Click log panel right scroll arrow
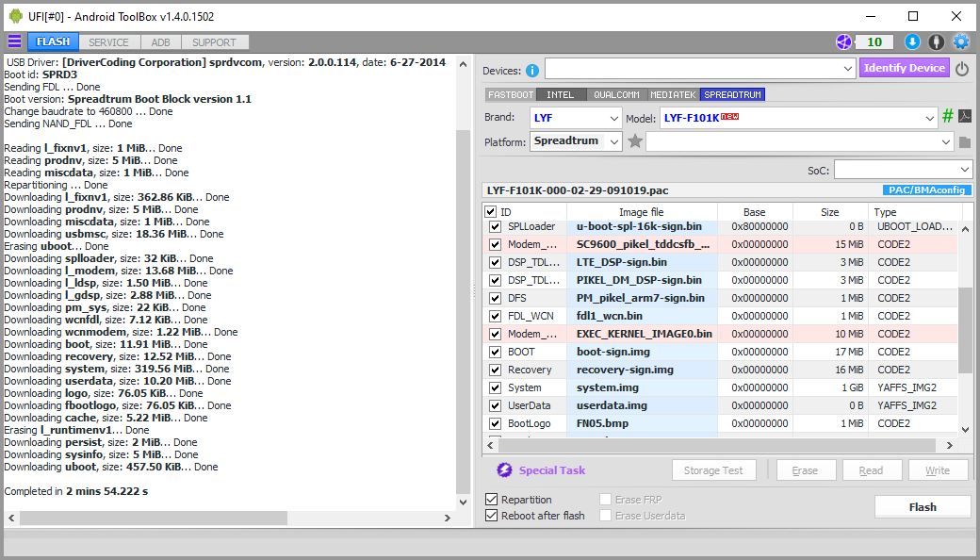Viewport: 980px width, 560px height. point(448,519)
